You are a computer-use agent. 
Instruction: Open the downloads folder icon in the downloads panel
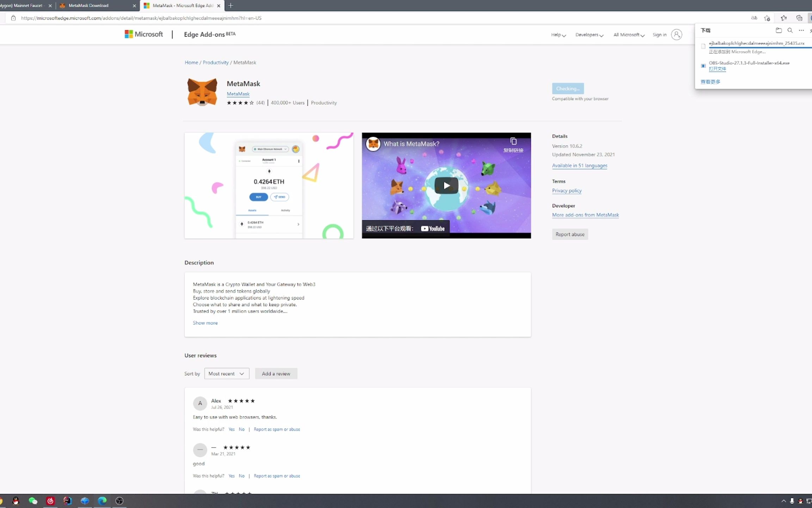pyautogui.click(x=779, y=30)
